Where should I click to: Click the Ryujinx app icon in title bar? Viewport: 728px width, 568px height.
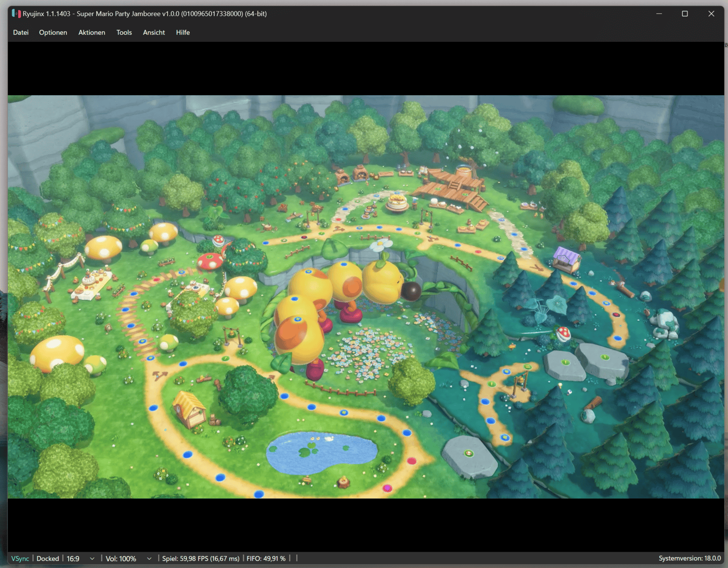pyautogui.click(x=16, y=14)
